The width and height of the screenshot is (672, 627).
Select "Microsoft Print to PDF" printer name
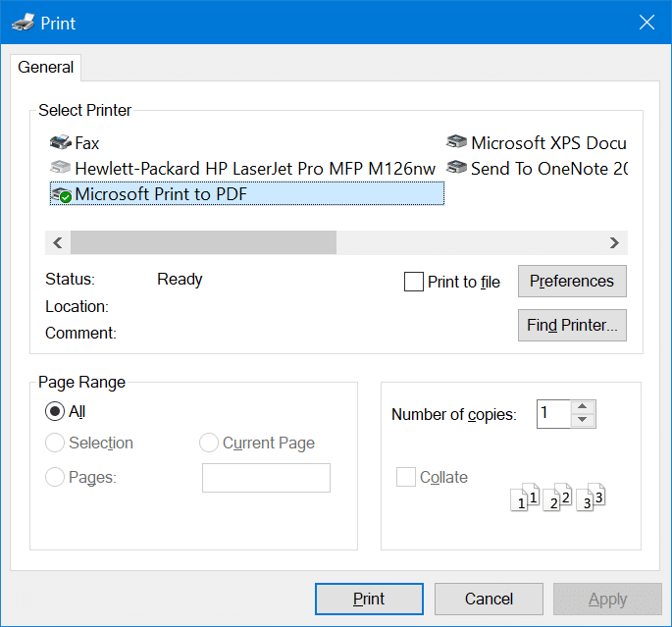point(161,194)
